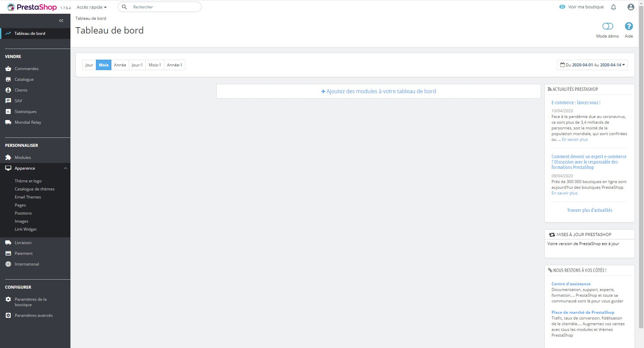Click the Livraison truck icon
This screenshot has width=644, height=348.
click(8, 243)
